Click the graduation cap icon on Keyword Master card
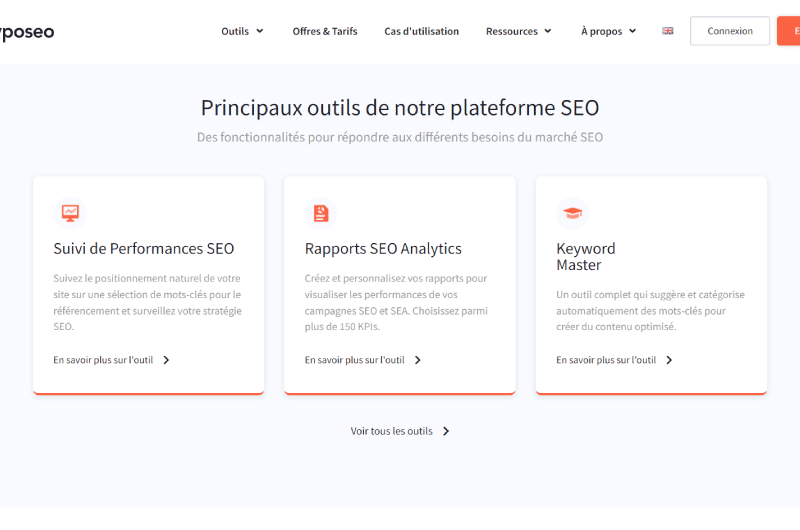 pyautogui.click(x=572, y=213)
